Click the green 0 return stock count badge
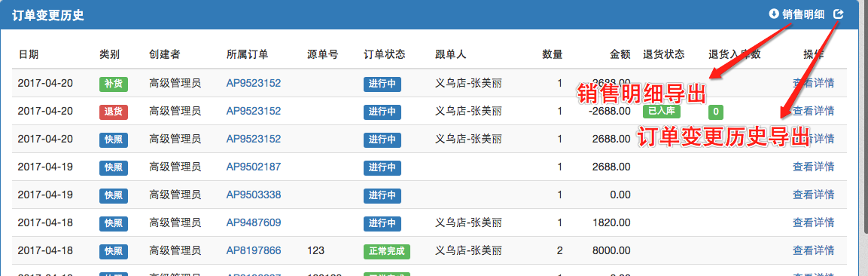The height and width of the screenshot is (276, 868). point(716,112)
